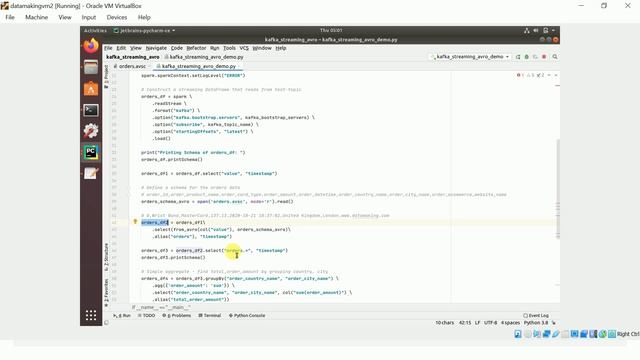Open the PyCharm File menu
The height and width of the screenshot is (360, 640).
pos(108,48)
